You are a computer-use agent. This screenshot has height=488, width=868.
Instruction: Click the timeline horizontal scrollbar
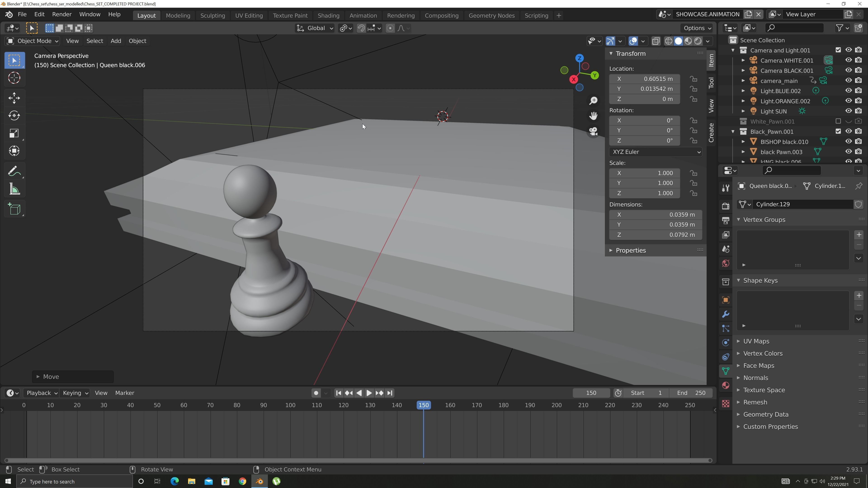(358, 460)
